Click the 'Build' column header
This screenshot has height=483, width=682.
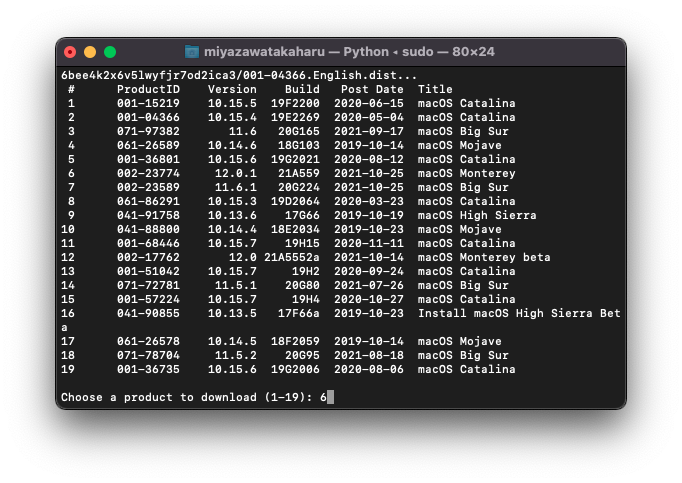(x=302, y=89)
